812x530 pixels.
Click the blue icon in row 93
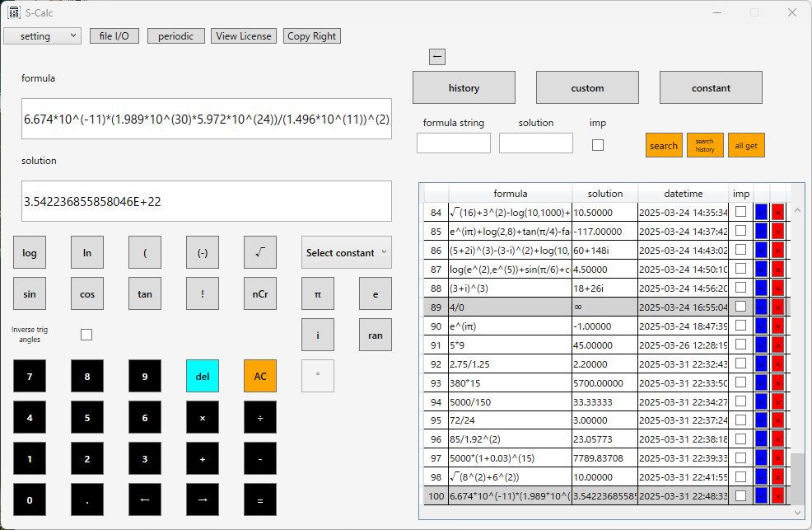(761, 383)
